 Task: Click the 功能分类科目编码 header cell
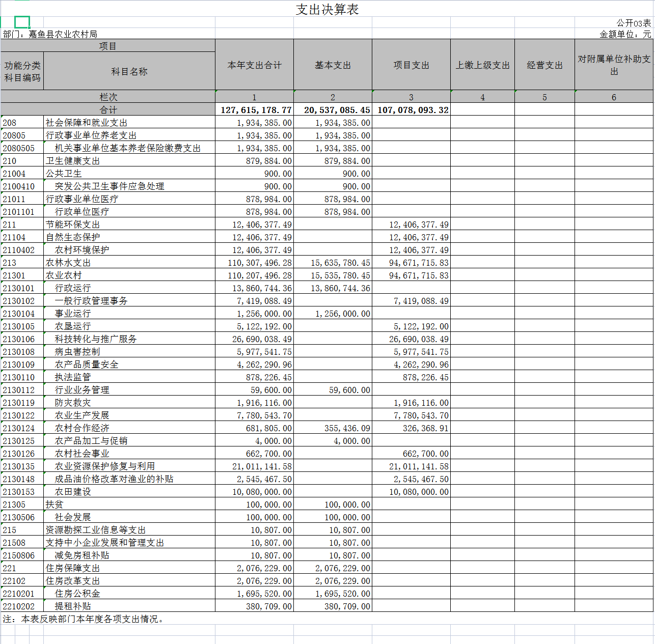pos(22,72)
